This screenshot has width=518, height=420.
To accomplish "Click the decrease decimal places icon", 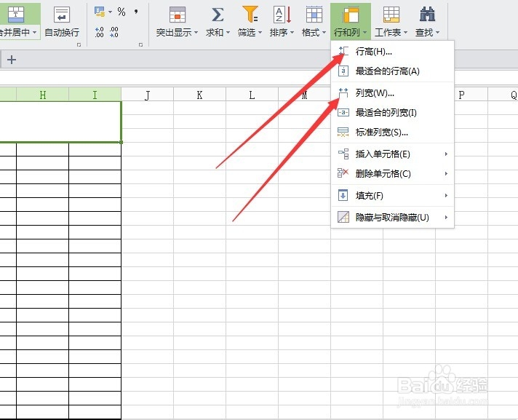I will 114,32.
